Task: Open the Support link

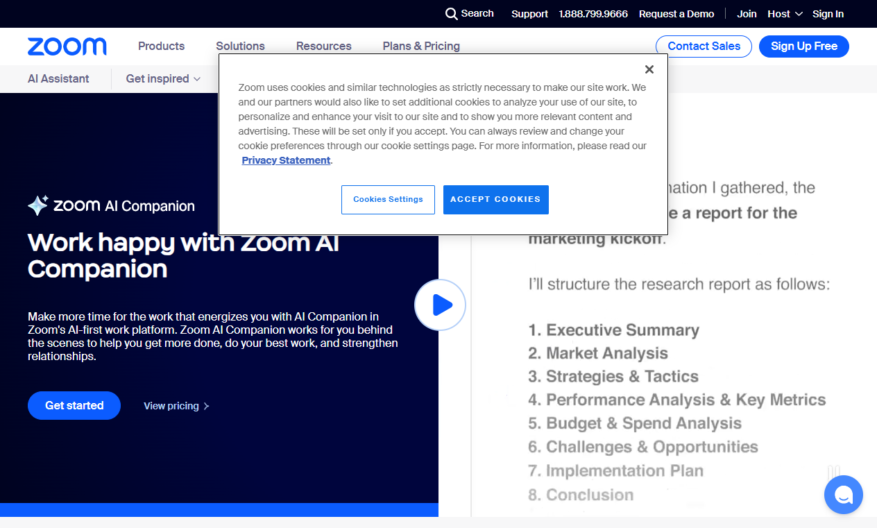Action: pos(529,14)
